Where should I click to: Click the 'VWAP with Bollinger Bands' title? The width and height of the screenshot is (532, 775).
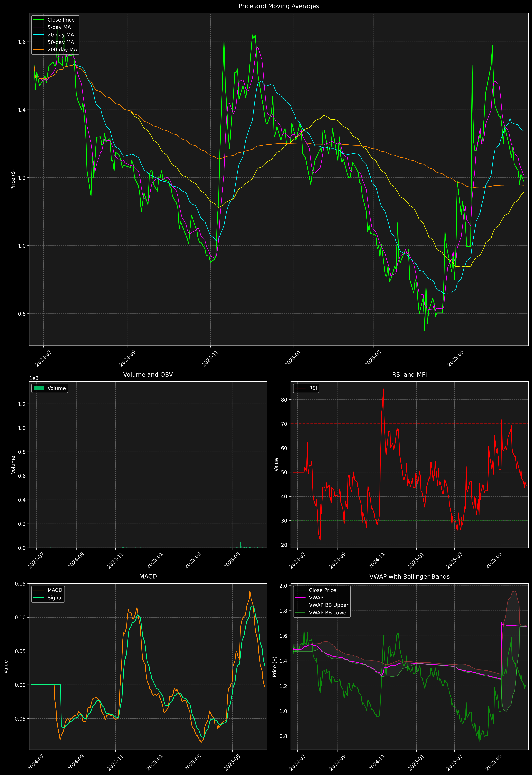click(409, 577)
